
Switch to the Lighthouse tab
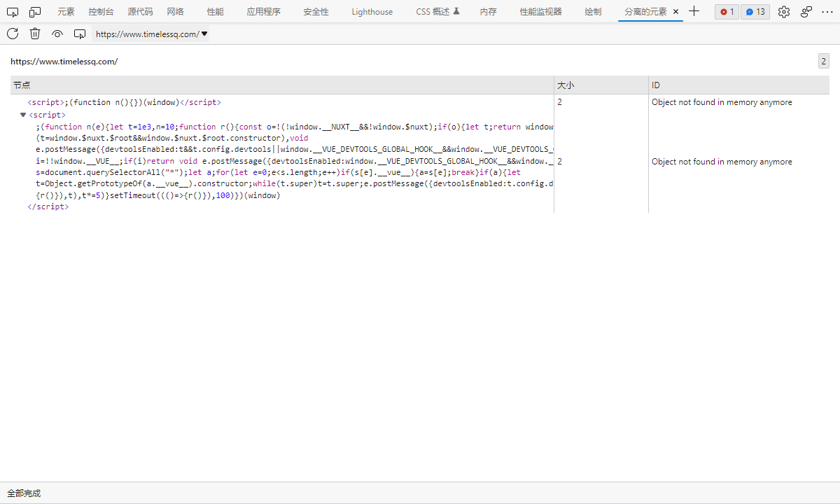click(x=372, y=12)
